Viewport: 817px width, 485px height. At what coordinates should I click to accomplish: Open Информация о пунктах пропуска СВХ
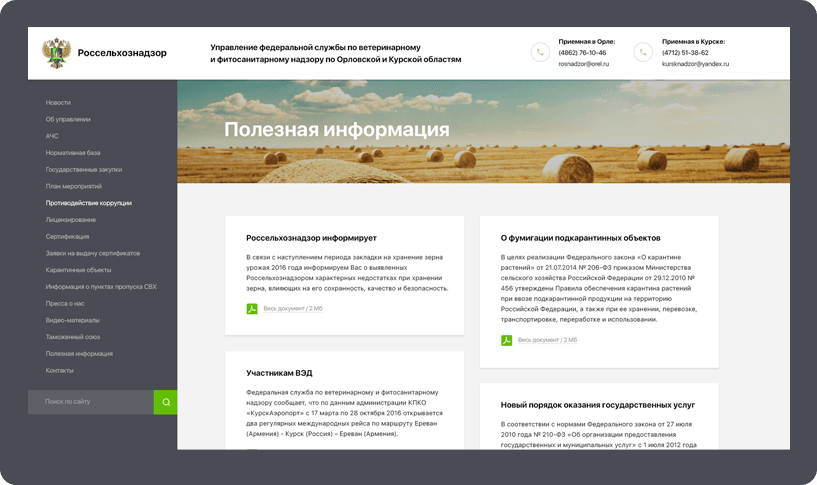(x=101, y=287)
